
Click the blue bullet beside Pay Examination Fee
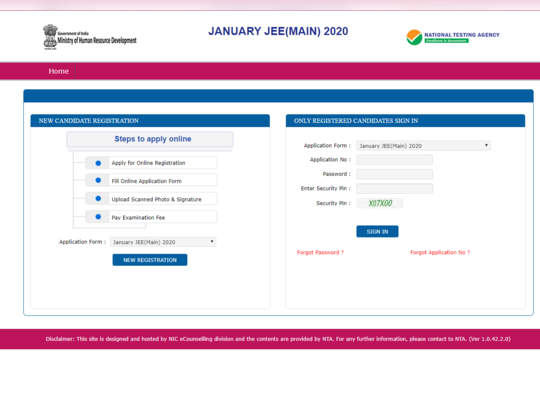(x=98, y=217)
